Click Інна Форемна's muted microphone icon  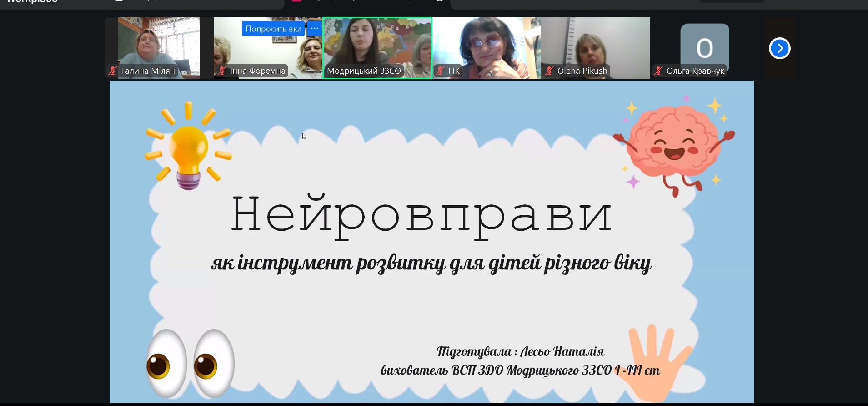tap(222, 71)
